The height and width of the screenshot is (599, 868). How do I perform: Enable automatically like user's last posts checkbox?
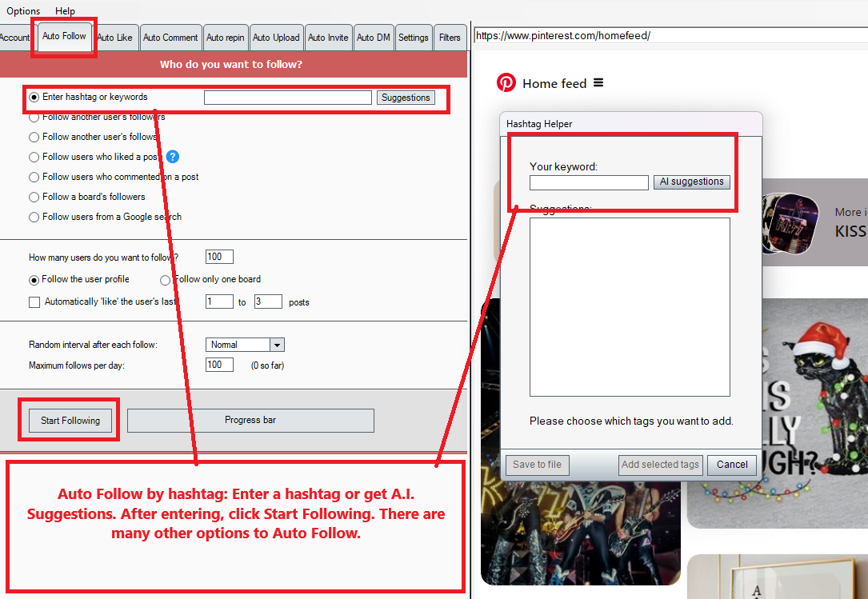[x=34, y=302]
